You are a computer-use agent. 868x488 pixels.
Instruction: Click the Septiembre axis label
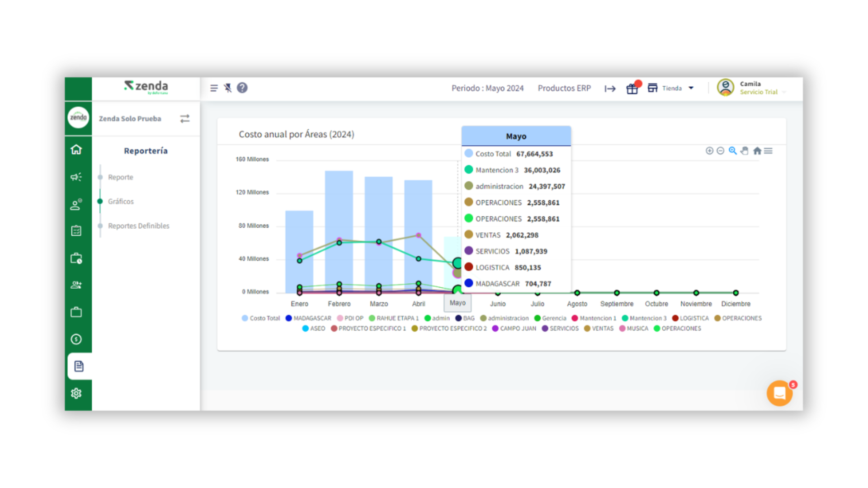click(x=617, y=304)
